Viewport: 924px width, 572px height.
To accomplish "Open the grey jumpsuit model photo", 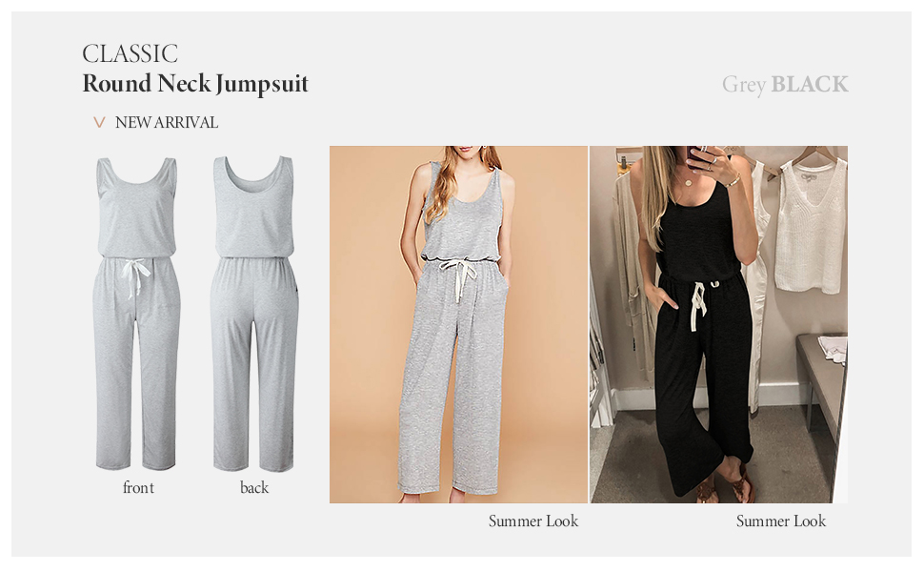I will click(x=458, y=324).
